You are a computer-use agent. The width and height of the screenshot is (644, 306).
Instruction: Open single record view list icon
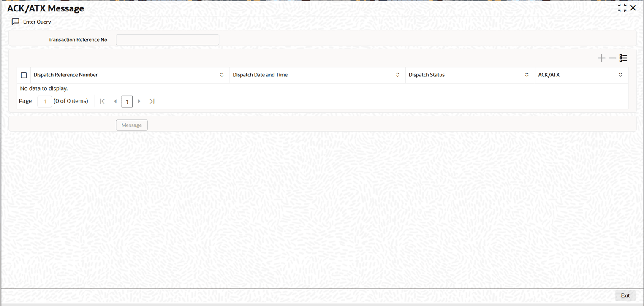623,58
